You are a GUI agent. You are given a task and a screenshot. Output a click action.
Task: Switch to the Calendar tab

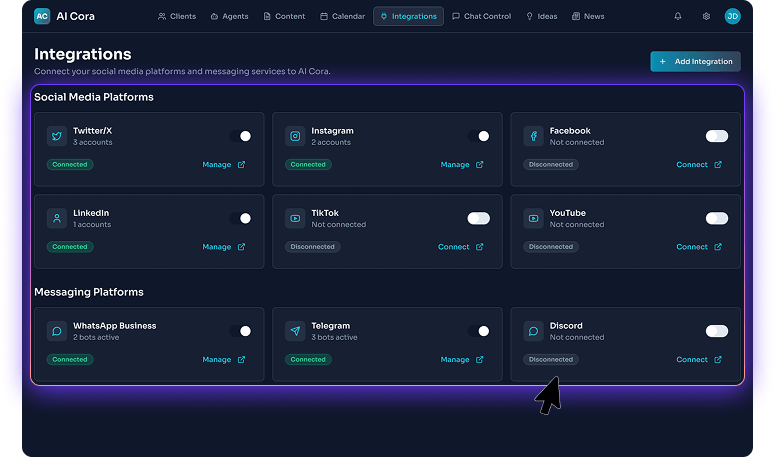(x=343, y=16)
